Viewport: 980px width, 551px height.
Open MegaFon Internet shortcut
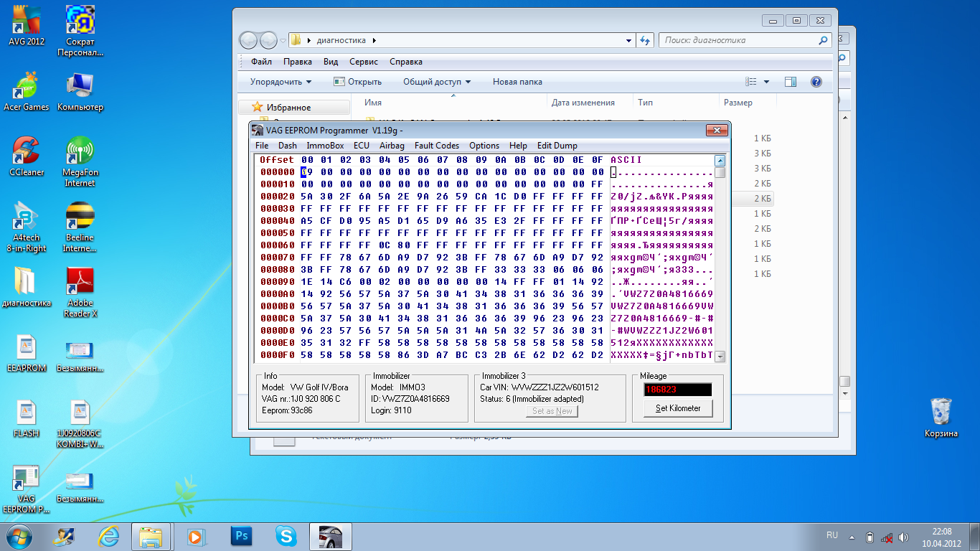pos(80,161)
